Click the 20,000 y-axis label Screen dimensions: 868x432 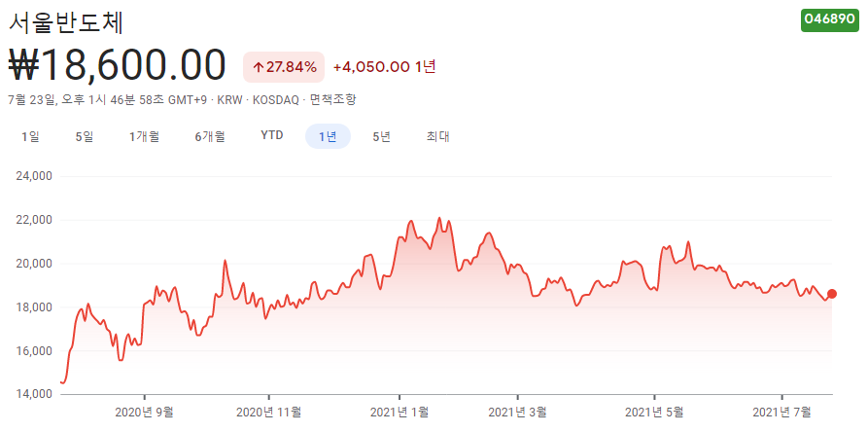(36, 265)
